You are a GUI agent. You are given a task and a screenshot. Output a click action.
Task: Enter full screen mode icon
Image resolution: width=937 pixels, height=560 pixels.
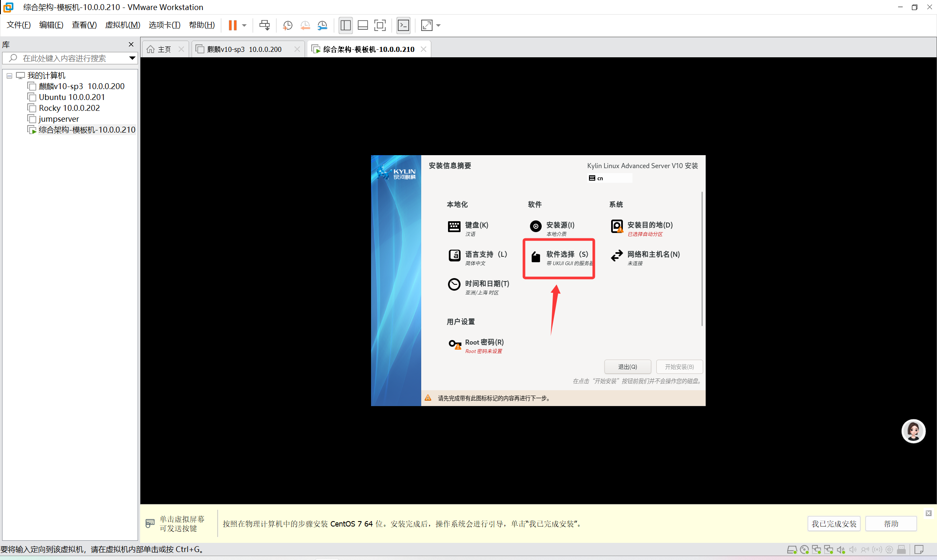(x=379, y=26)
